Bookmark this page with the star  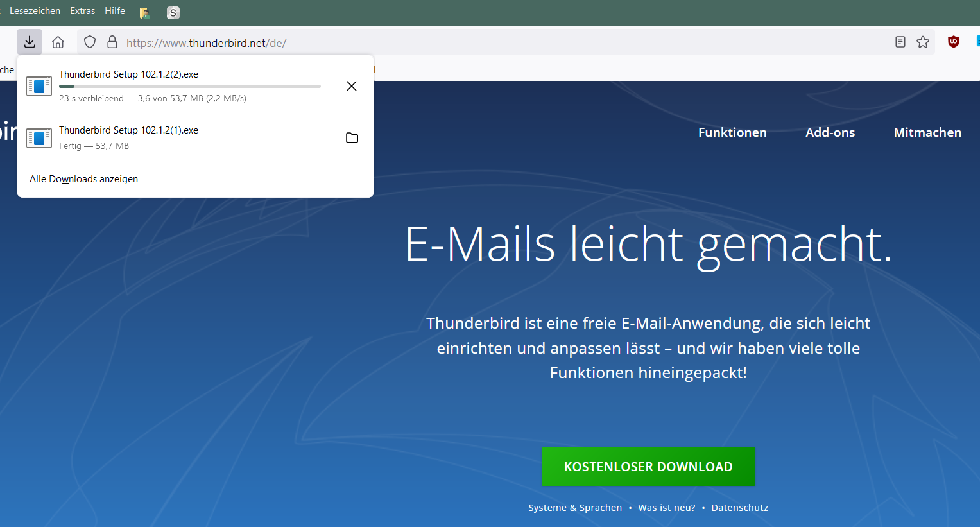(x=923, y=42)
